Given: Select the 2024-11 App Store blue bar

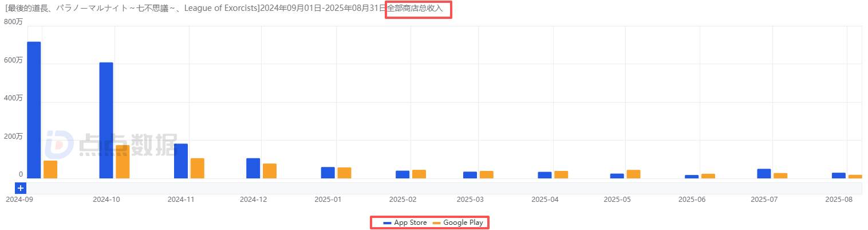Looking at the screenshot, I should (181, 161).
